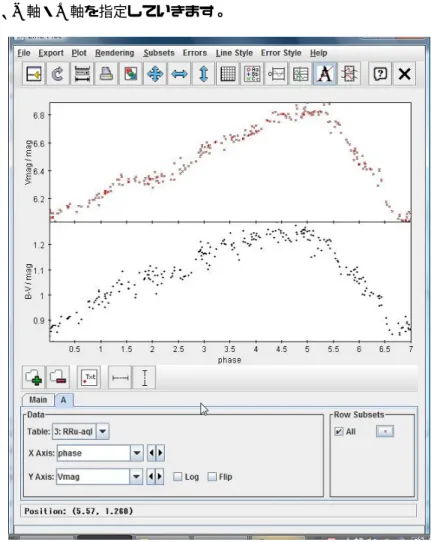
Task: Click the rightmost plot-style icon before help
Action: pyautogui.click(x=349, y=74)
